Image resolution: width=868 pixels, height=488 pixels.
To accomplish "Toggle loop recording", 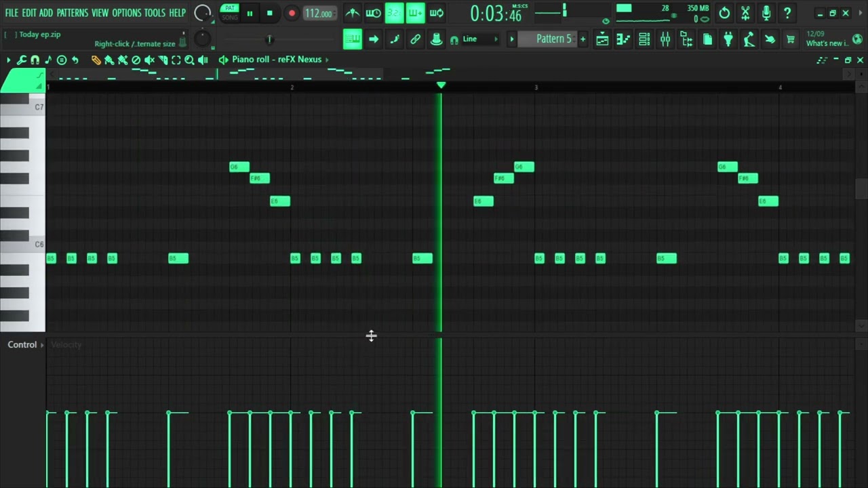I will coord(437,13).
